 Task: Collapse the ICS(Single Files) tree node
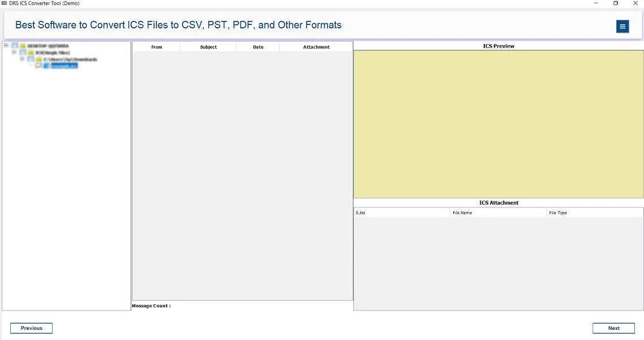[x=14, y=52]
